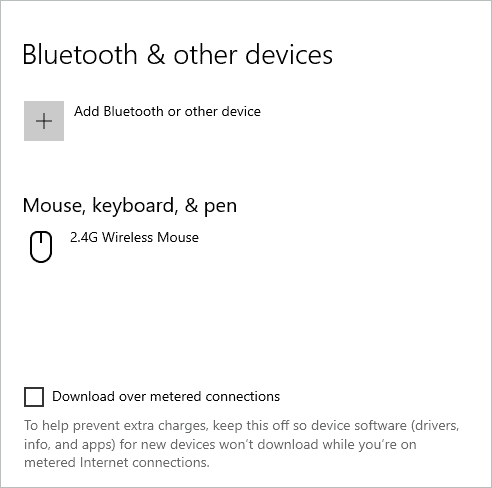
Task: Click the plus icon to add device
Action: click(44, 121)
